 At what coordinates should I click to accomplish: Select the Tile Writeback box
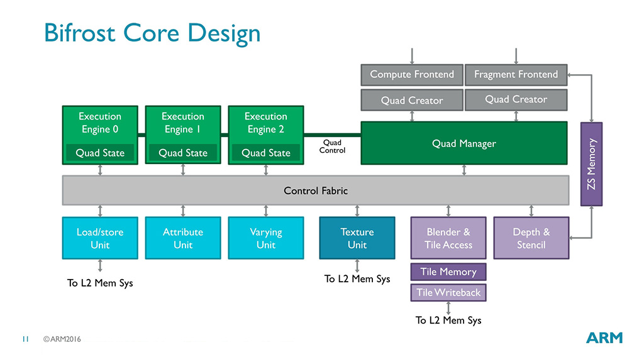pyautogui.click(x=448, y=293)
